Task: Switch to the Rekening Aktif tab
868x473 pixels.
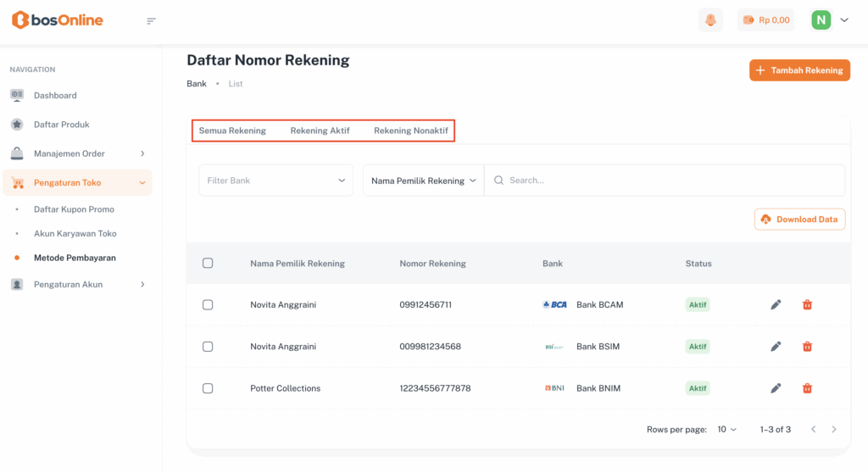Action: [320, 131]
